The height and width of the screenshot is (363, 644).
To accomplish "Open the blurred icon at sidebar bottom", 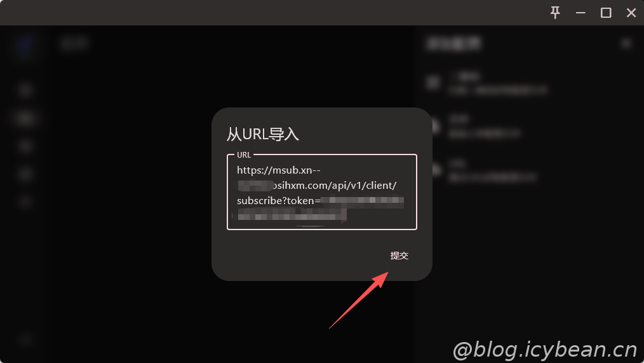I will [25, 339].
